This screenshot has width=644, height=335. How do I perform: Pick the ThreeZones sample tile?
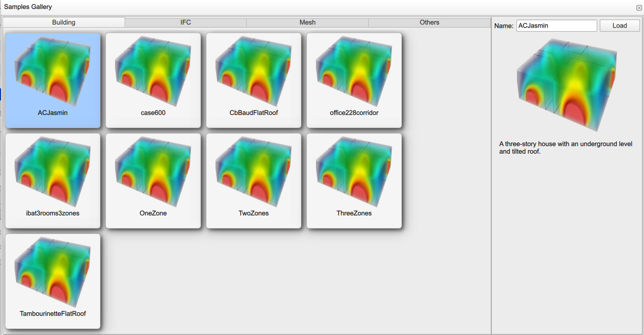tap(354, 176)
